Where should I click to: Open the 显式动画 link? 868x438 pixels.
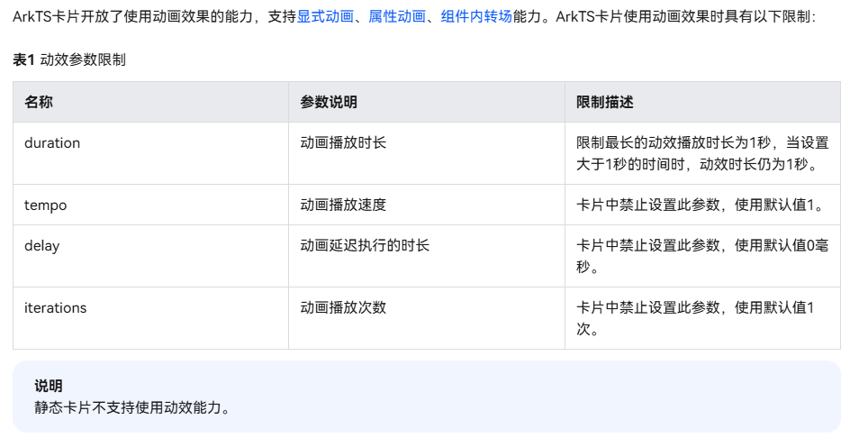point(325,16)
